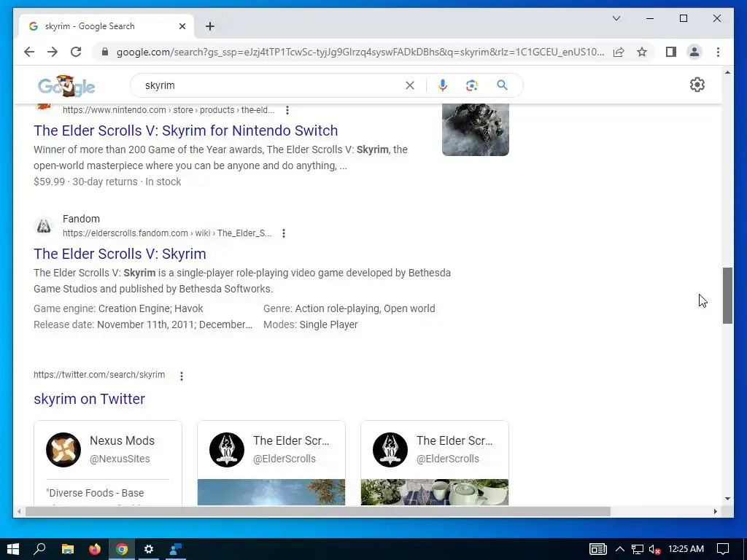Launch Firefox from the taskbar
The height and width of the screenshot is (560, 747).
coord(95,549)
